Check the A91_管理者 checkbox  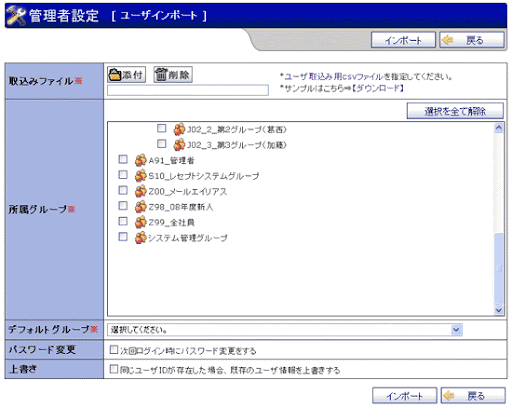[x=123, y=159]
